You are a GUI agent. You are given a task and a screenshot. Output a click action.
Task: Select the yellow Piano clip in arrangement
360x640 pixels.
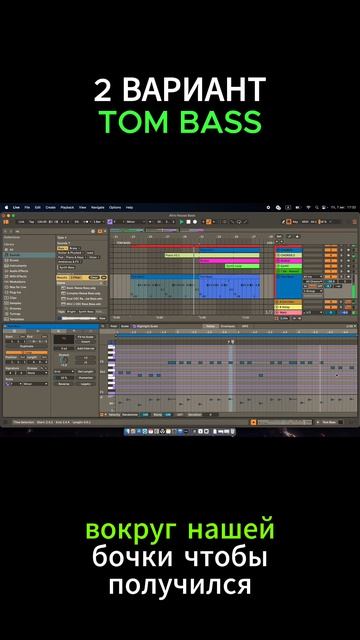(212, 255)
